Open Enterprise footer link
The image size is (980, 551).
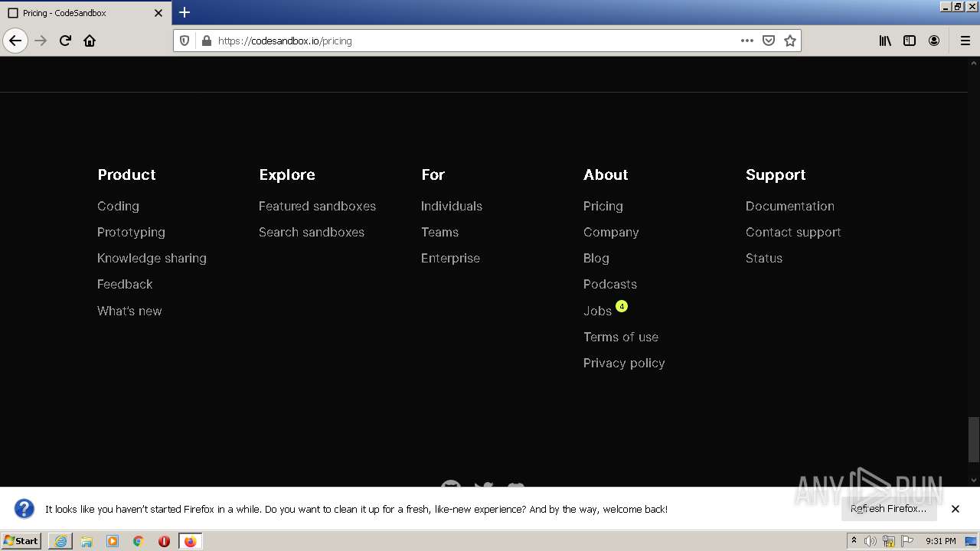(x=450, y=258)
